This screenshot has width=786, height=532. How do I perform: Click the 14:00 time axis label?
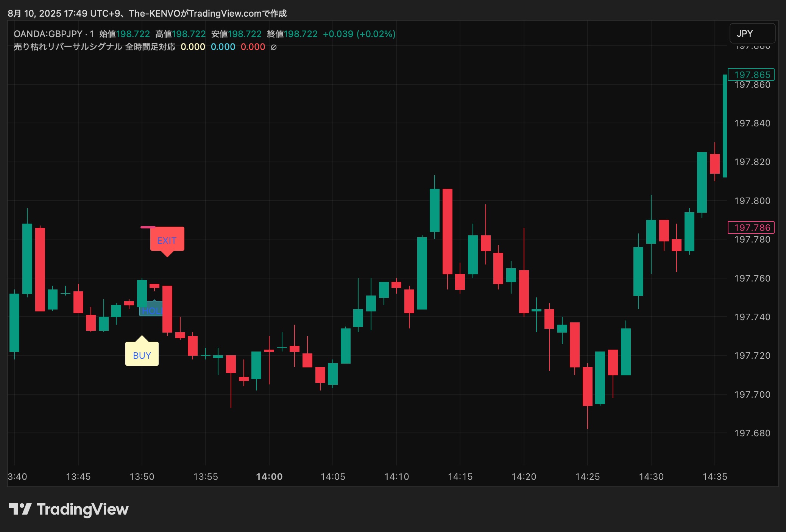tap(269, 477)
